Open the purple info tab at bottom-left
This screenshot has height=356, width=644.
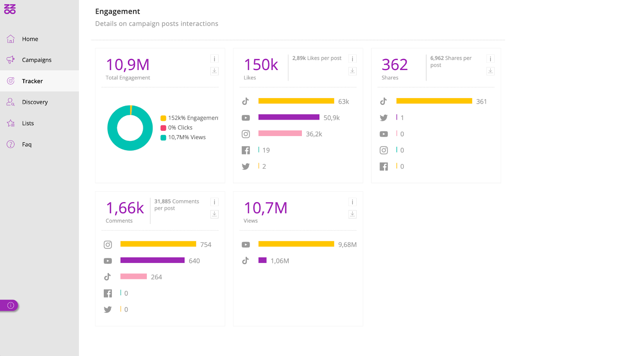(x=10, y=305)
